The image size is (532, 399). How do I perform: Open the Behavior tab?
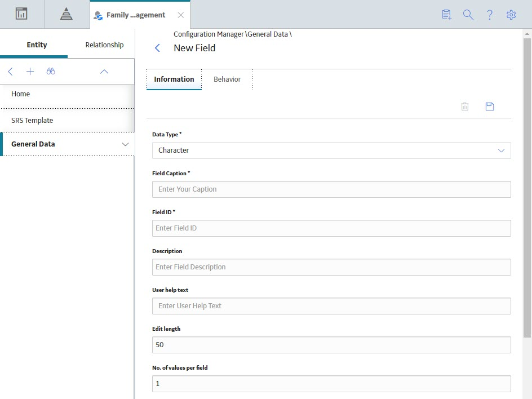[227, 79]
